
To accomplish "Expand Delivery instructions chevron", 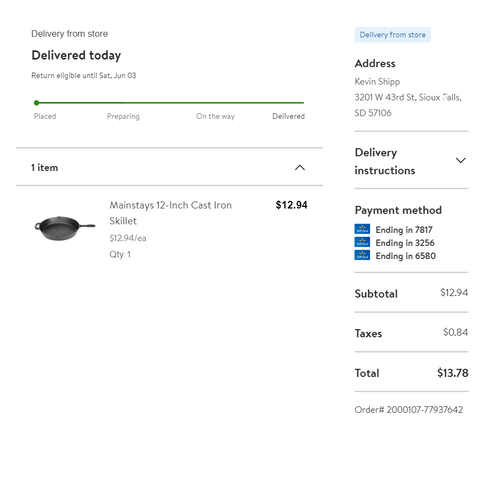I will tap(460, 160).
